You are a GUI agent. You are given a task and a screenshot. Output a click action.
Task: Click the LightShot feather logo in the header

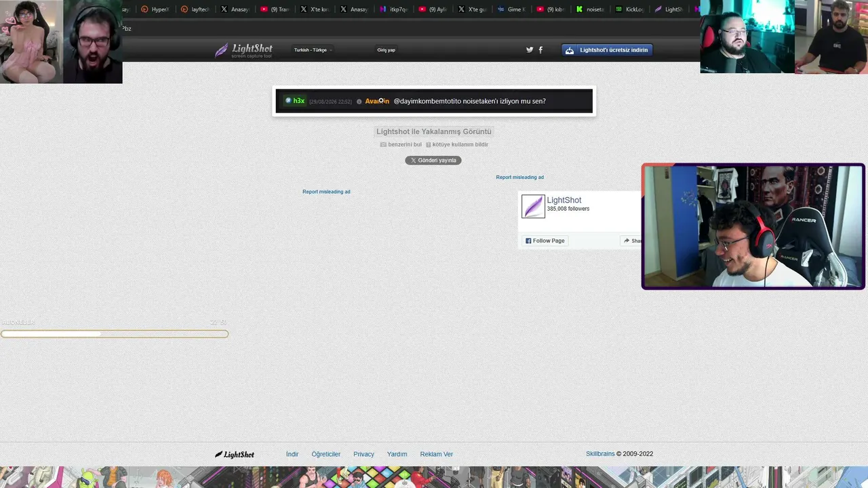pyautogui.click(x=243, y=50)
